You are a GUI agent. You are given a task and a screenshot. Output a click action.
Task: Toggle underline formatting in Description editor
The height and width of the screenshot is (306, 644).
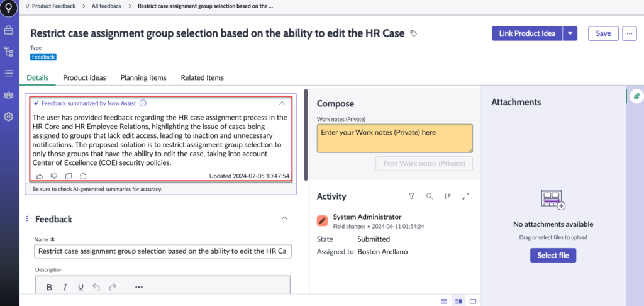click(x=80, y=287)
